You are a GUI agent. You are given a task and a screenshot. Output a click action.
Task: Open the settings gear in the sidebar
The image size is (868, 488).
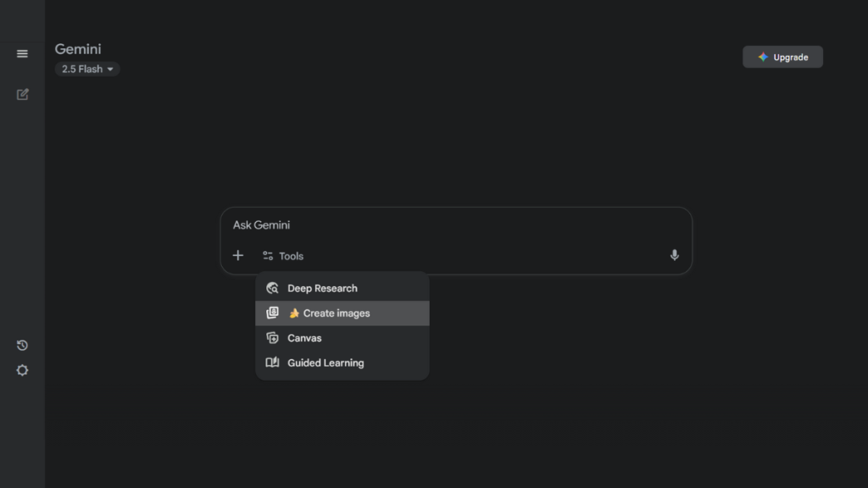[22, 370]
